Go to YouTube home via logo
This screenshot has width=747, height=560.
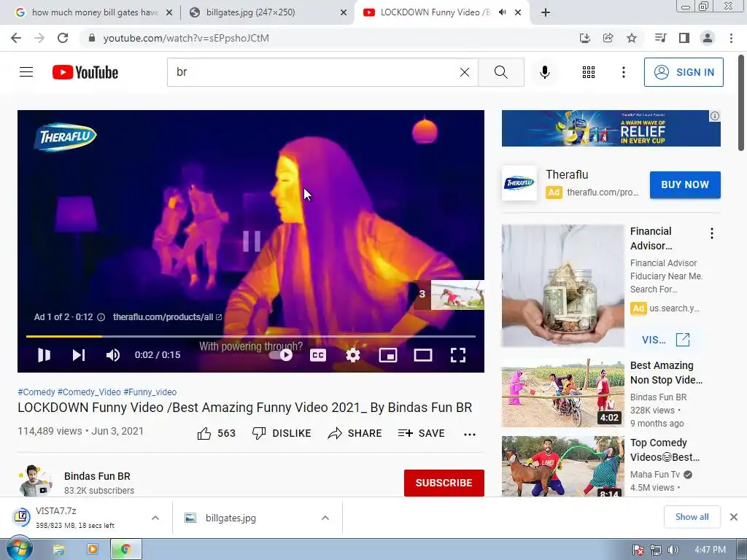[x=85, y=72]
